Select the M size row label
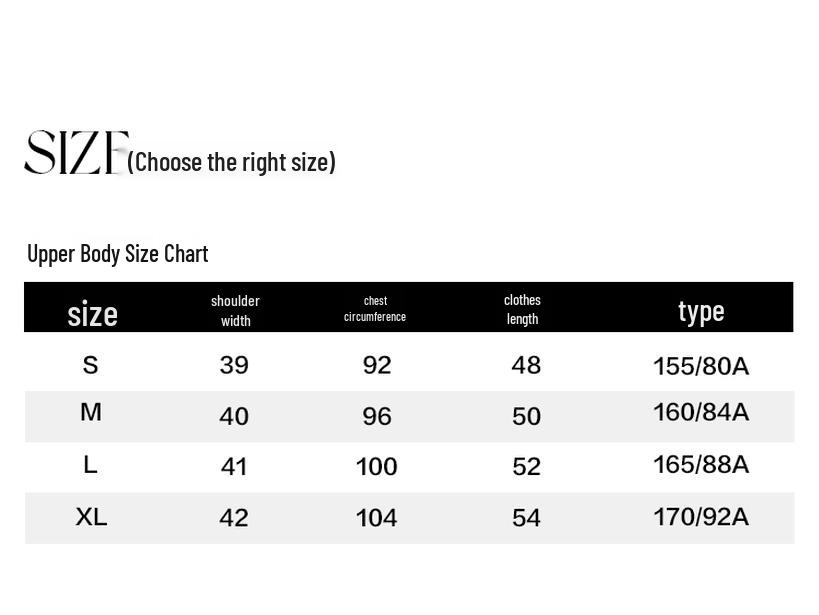This screenshot has height=615, width=819. (91, 412)
